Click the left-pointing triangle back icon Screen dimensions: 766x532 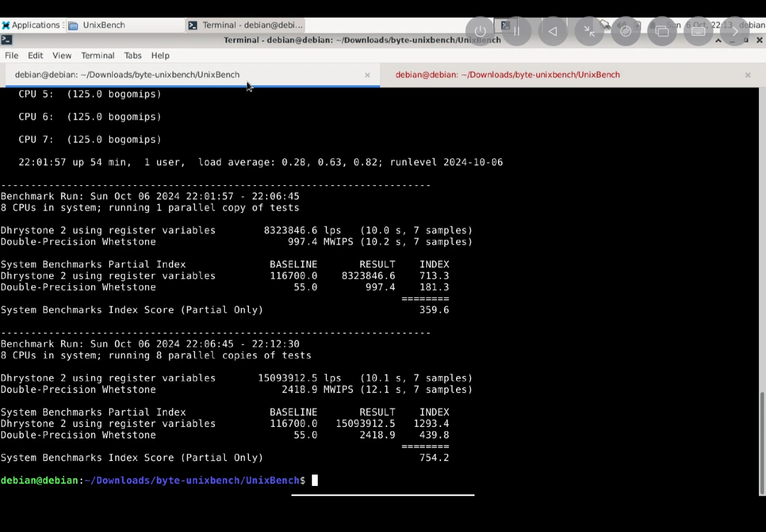point(553,31)
